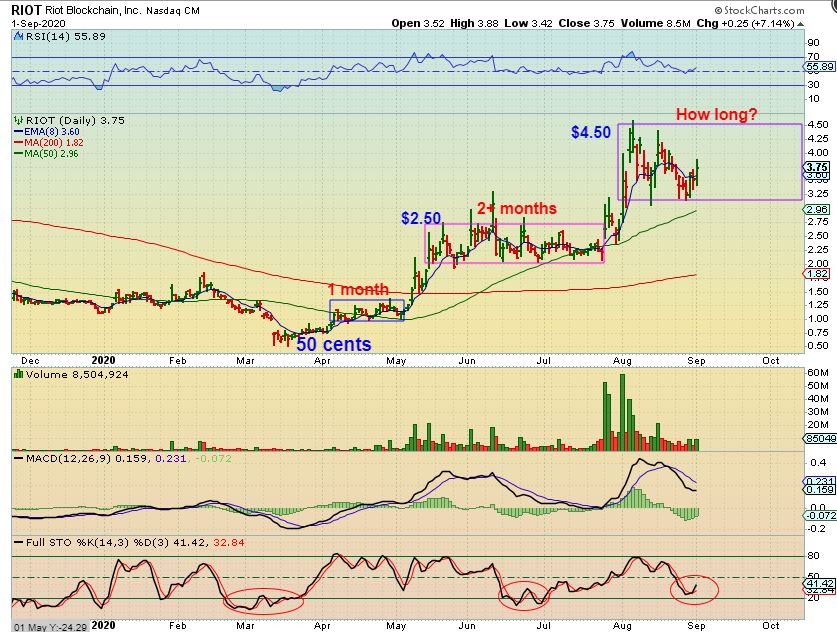This screenshot has height=632, width=837.
Task: Click the Low 3.42 value
Action: click(529, 23)
